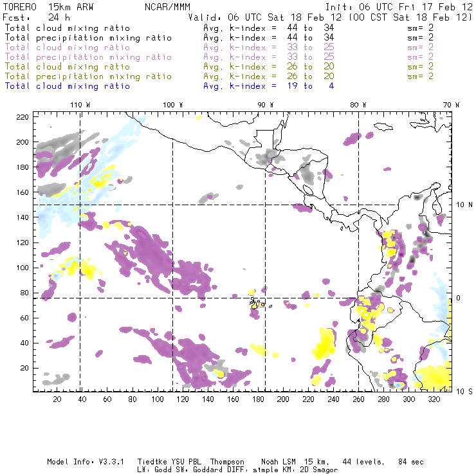Click the "10 S" latitude label
This screenshot has height=476, width=476.
click(x=464, y=392)
